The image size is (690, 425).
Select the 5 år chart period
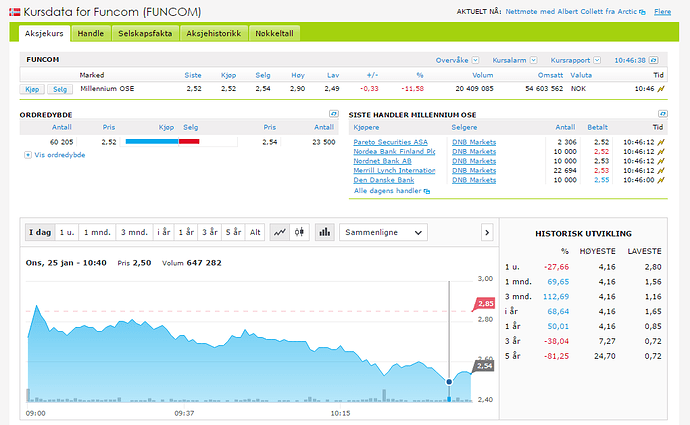coord(234,232)
